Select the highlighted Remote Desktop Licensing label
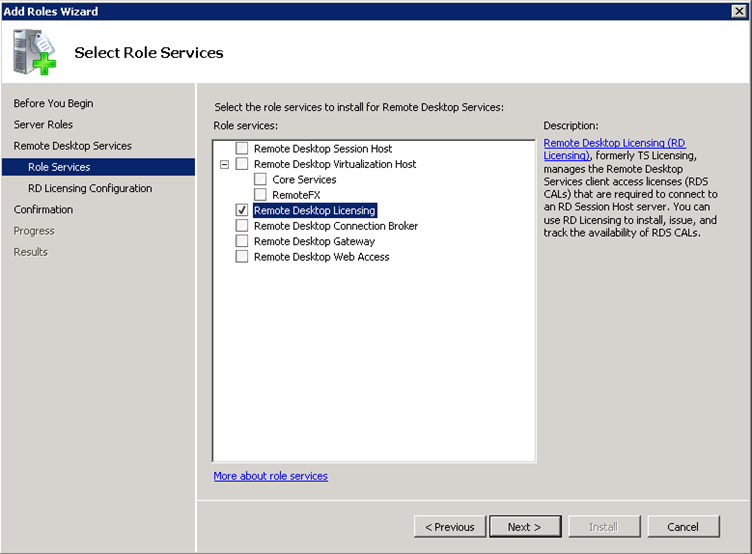 (x=315, y=210)
